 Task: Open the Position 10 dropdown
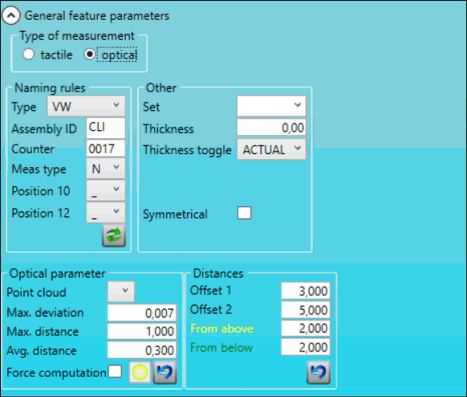tap(106, 190)
